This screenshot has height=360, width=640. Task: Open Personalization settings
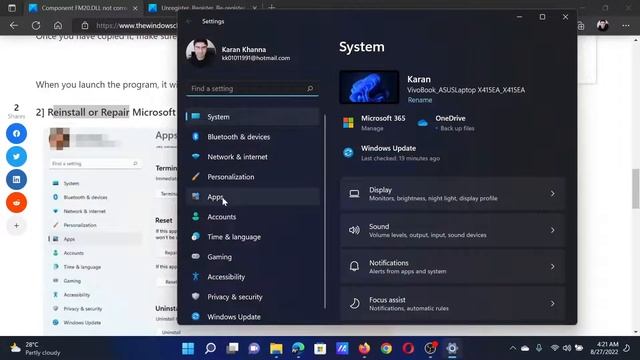click(252, 177)
